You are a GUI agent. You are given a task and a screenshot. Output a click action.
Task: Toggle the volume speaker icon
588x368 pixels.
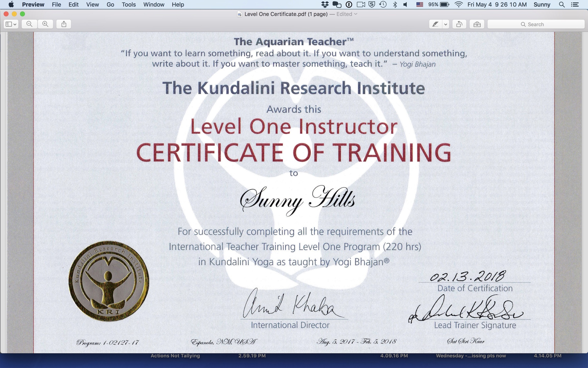point(405,4)
